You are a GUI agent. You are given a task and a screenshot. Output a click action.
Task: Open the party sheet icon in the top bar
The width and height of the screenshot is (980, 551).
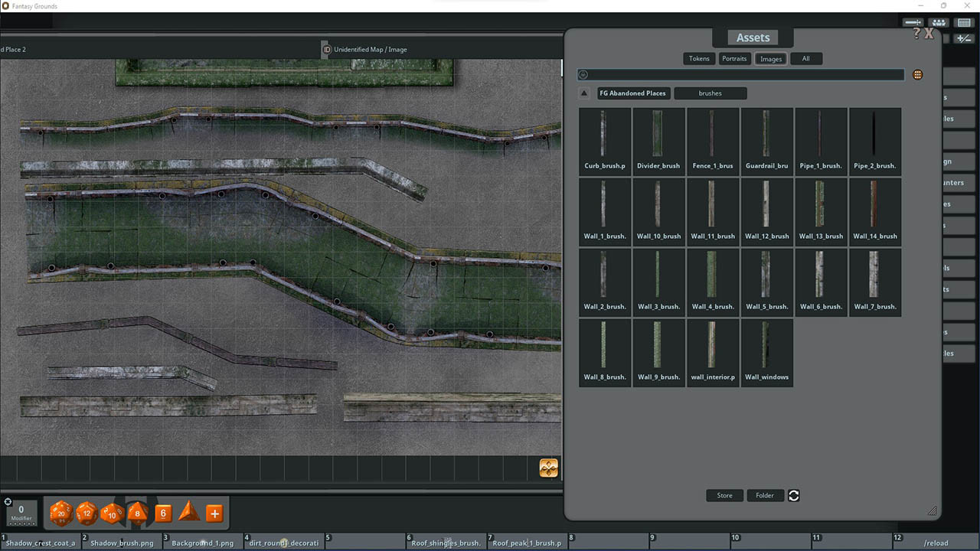pos(939,22)
